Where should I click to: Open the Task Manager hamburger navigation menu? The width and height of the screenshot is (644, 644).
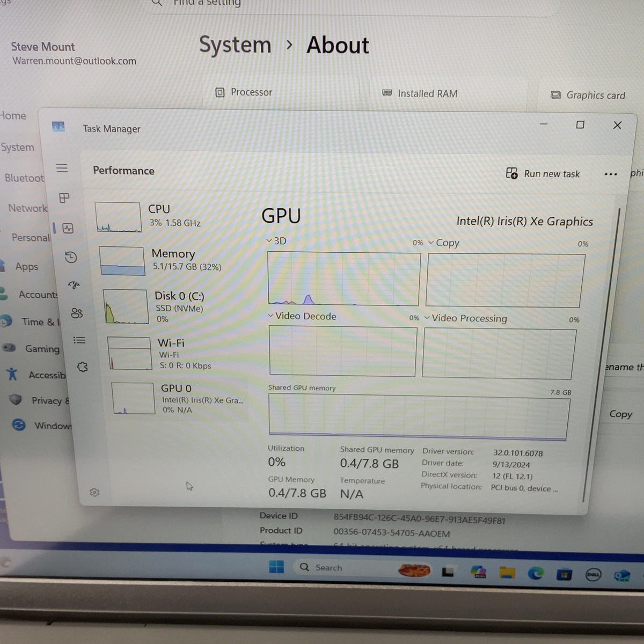pos(62,168)
